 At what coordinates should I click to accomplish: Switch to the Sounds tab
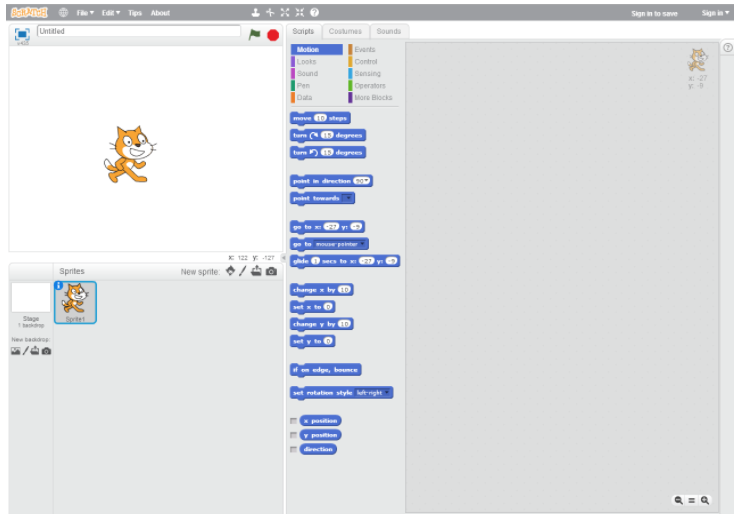pos(389,31)
